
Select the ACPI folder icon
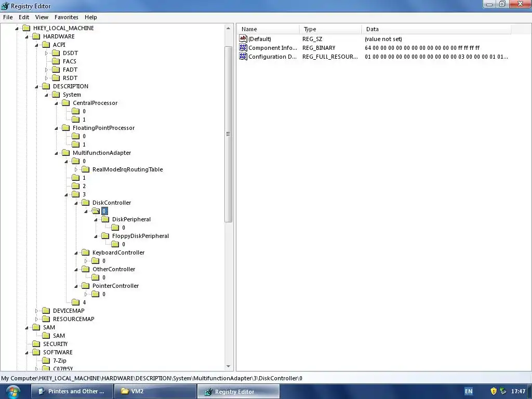(x=46, y=45)
